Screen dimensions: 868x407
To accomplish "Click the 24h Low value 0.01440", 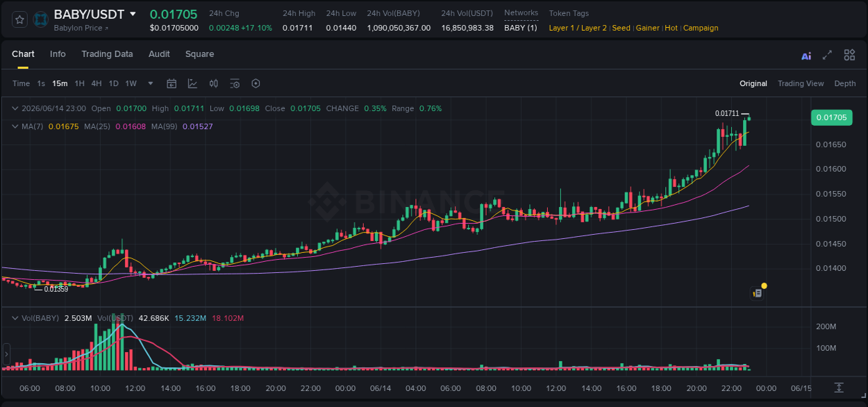I will 341,28.
